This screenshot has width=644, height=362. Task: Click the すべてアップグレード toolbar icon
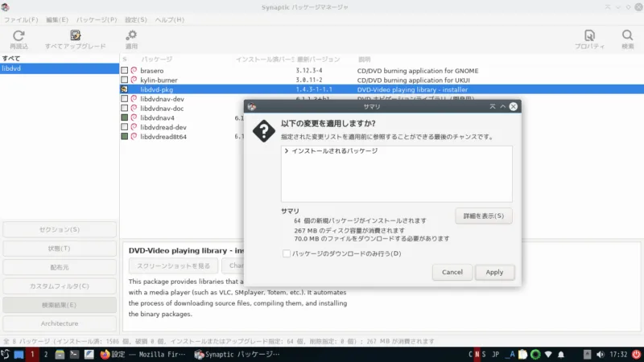[75, 36]
